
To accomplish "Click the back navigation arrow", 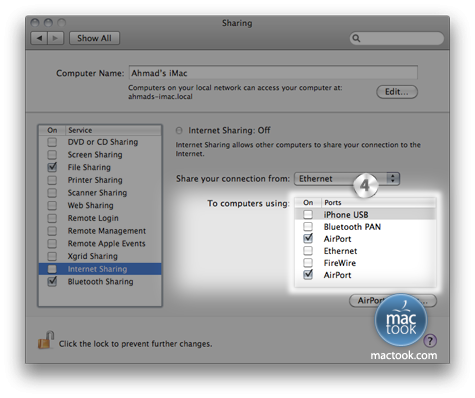I will [39, 38].
